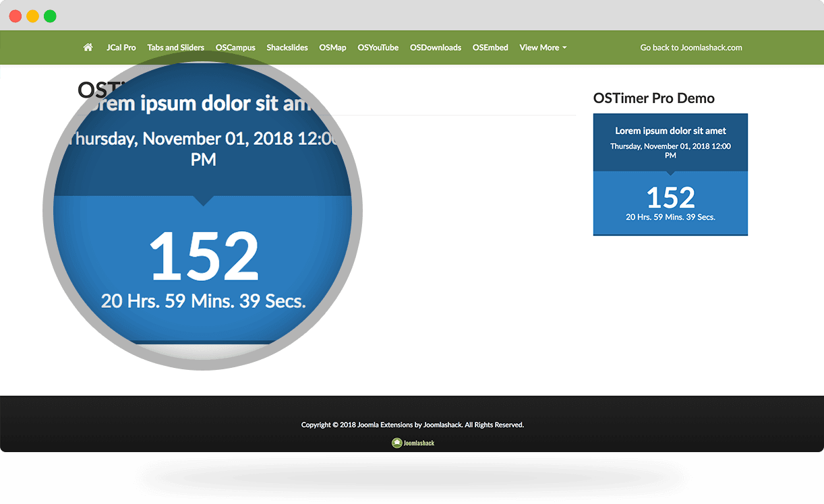The image size is (824, 504).
Task: Click the Joomlashack footer logo
Action: [413, 443]
